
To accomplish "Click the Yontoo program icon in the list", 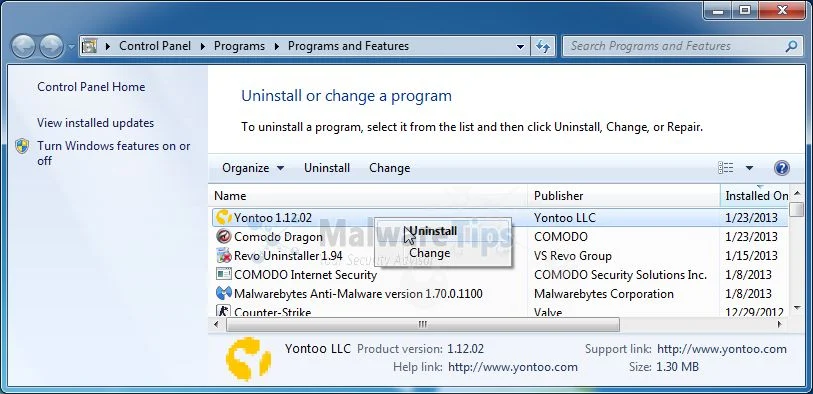I will click(x=223, y=217).
